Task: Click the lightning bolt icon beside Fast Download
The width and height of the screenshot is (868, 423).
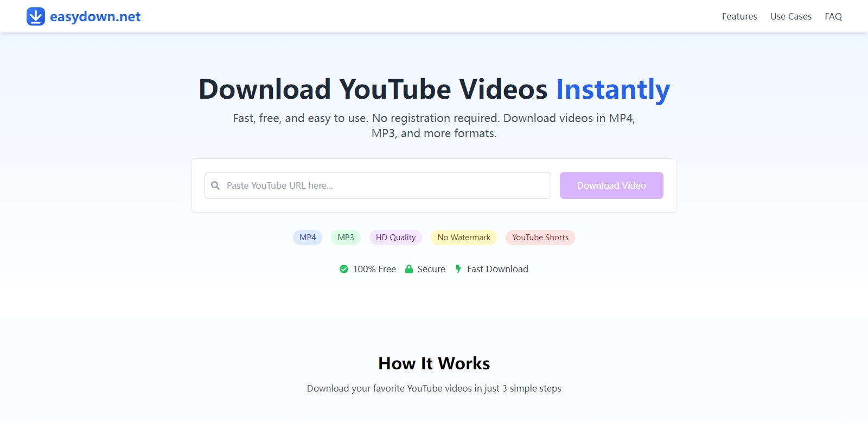Action: point(458,269)
